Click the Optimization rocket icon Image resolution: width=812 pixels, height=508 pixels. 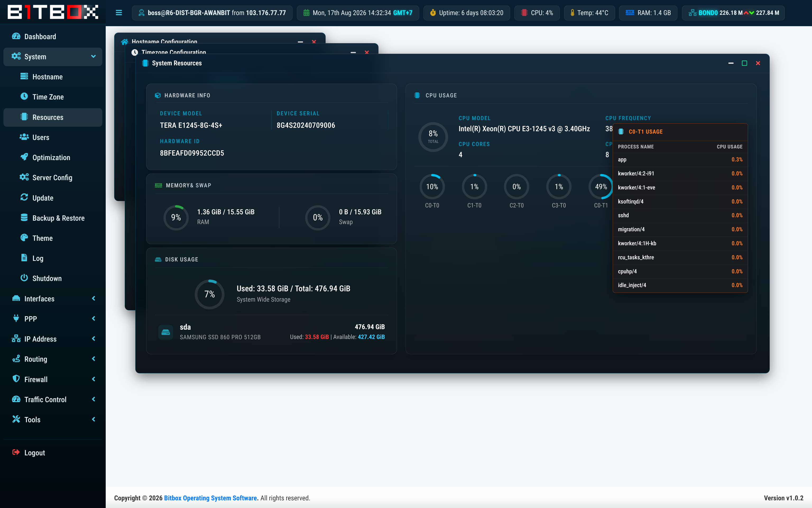click(24, 157)
